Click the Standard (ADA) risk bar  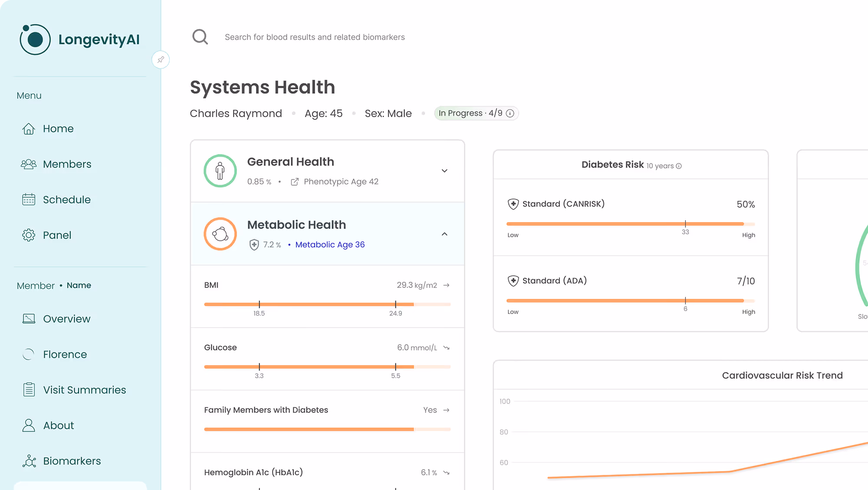631,301
